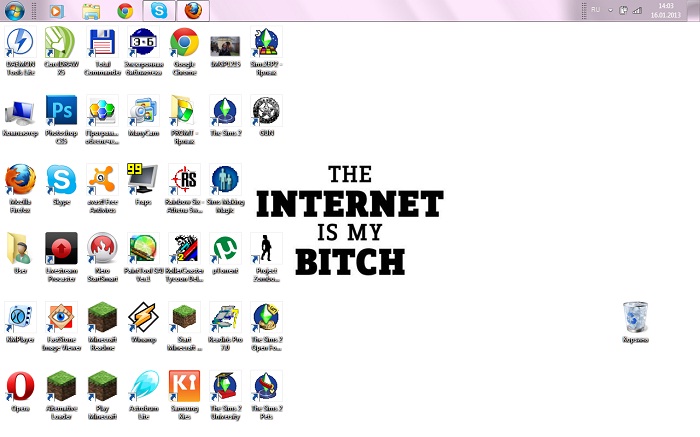This screenshot has width=700, height=437.
Task: Open the Opera browser desktop shortcut
Action: [x=20, y=386]
